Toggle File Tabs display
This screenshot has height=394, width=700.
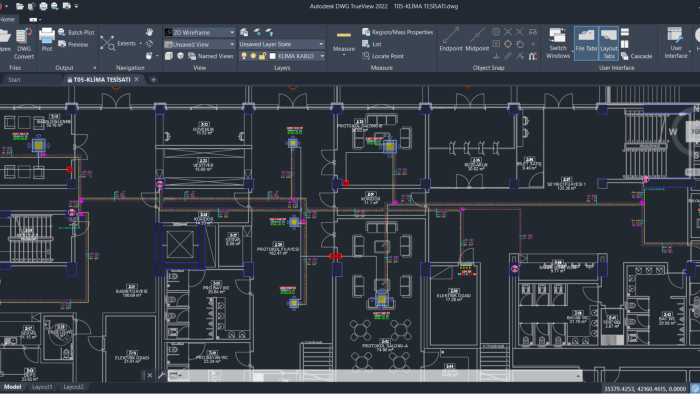[x=586, y=43]
